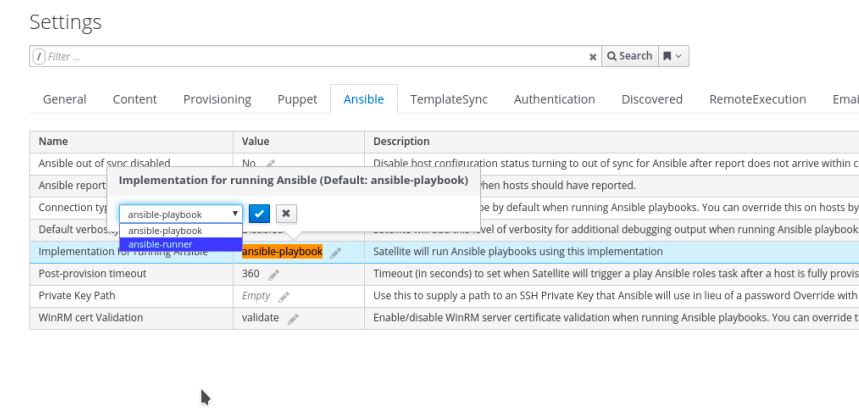Click the pencil beside the out-of-sync 'No' value

click(x=270, y=163)
